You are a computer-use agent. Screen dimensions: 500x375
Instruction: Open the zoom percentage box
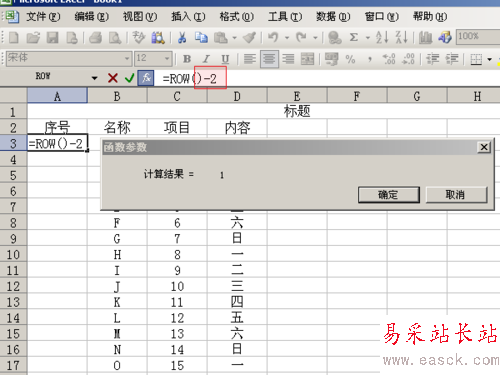(x=478, y=37)
